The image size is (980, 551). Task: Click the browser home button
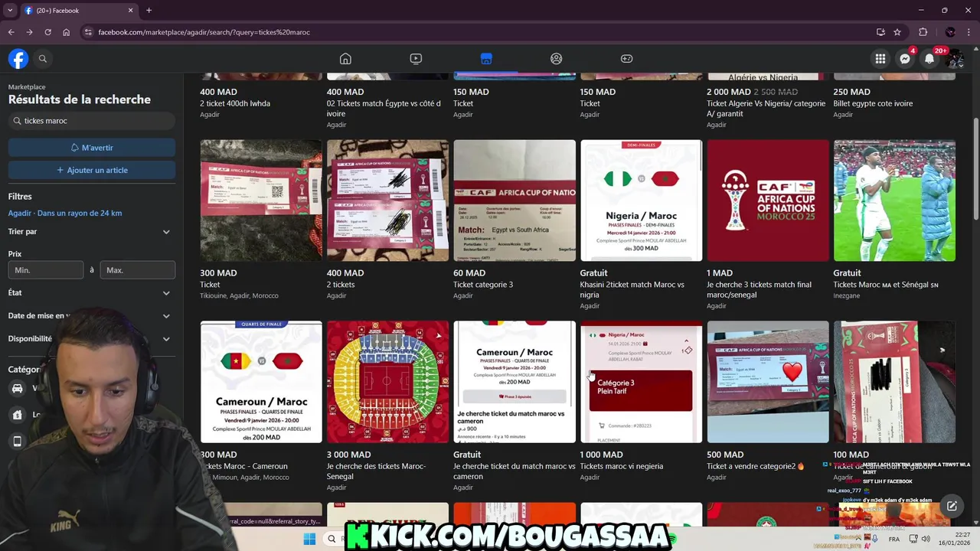tap(66, 32)
